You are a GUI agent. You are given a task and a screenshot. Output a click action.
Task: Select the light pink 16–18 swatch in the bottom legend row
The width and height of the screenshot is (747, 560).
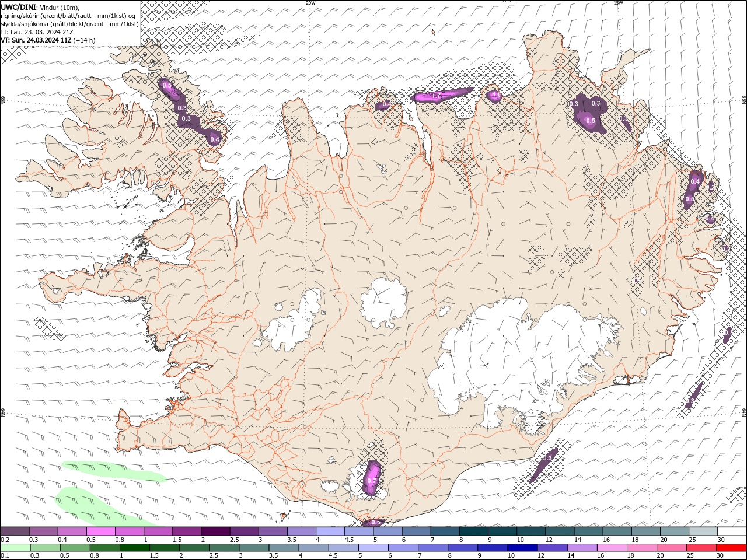pyautogui.click(x=612, y=548)
